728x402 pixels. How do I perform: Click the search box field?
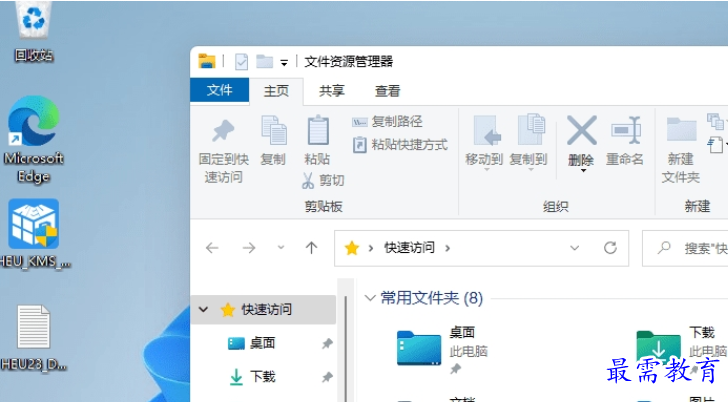tap(685, 248)
